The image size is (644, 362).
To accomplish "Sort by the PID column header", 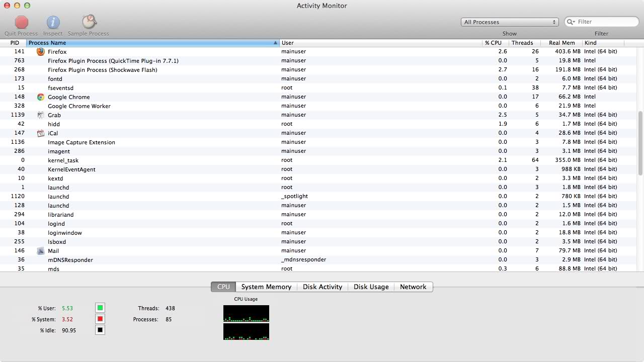I will 14,43.
